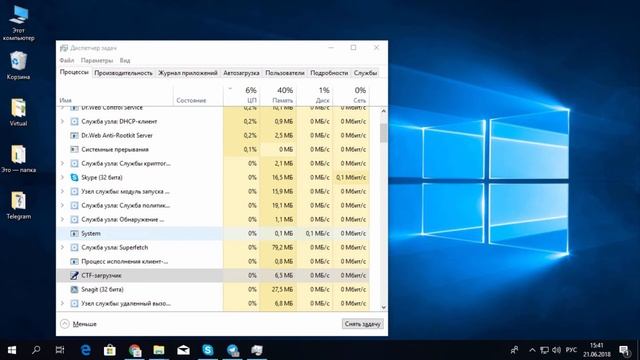
Task: Switch to the Подробности tab
Action: click(329, 73)
